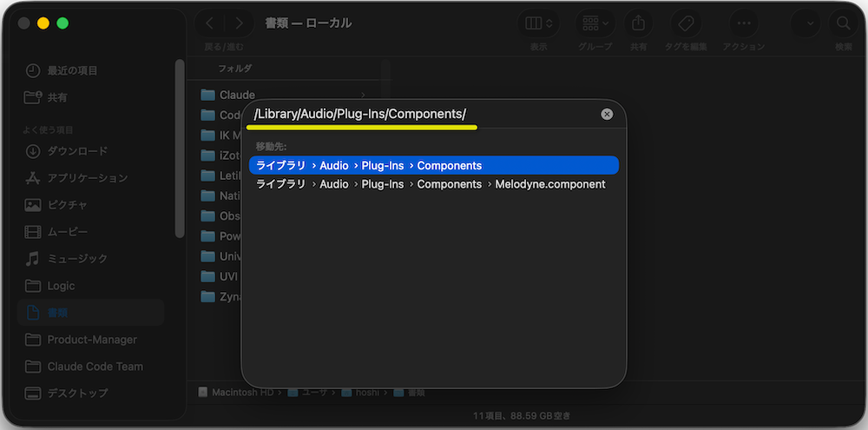Click the sidebar scrollbar
Image resolution: width=868 pixels, height=430 pixels.
[x=180, y=149]
